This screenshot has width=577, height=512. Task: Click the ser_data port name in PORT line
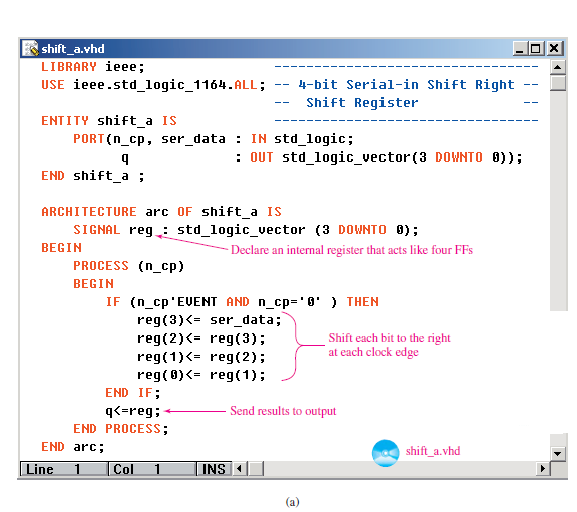coord(193,140)
